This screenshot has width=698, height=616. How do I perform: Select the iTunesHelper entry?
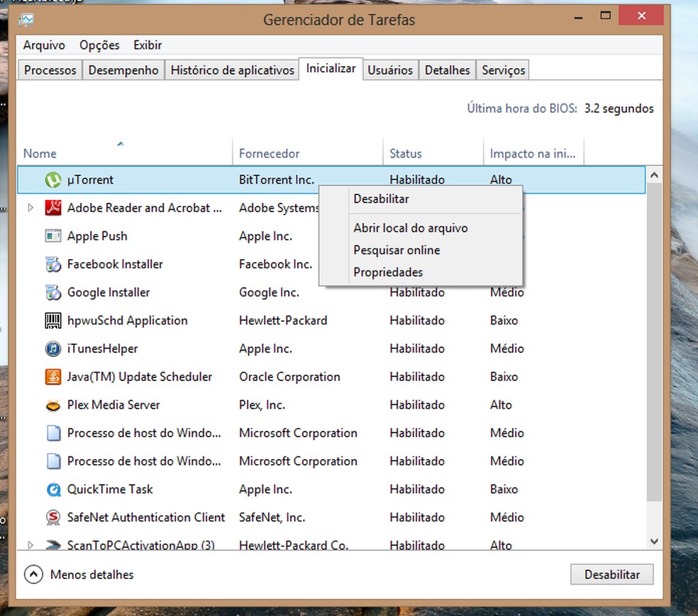(x=102, y=348)
